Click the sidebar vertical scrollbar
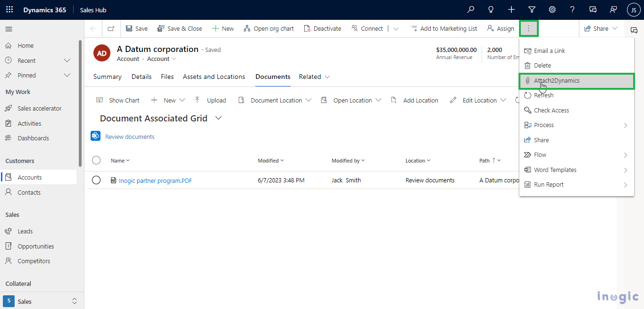The height and width of the screenshot is (309, 644). pyautogui.click(x=80, y=104)
